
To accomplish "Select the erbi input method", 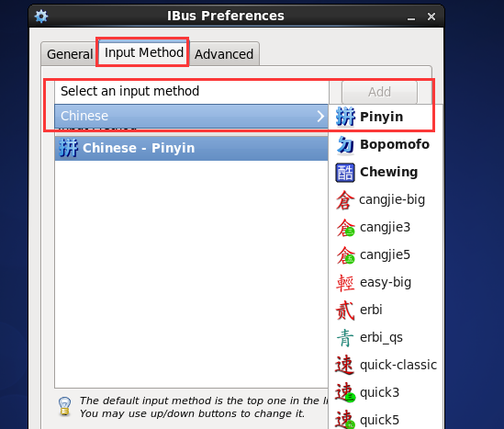I will (385, 310).
